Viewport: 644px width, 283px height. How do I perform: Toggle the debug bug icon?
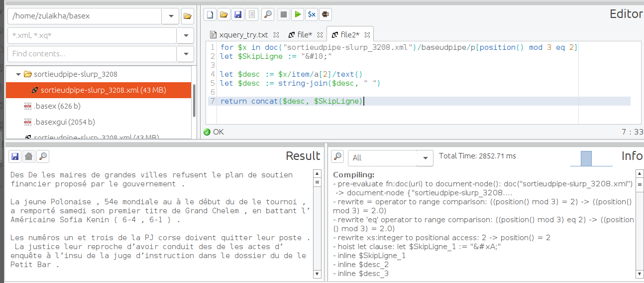[x=325, y=14]
